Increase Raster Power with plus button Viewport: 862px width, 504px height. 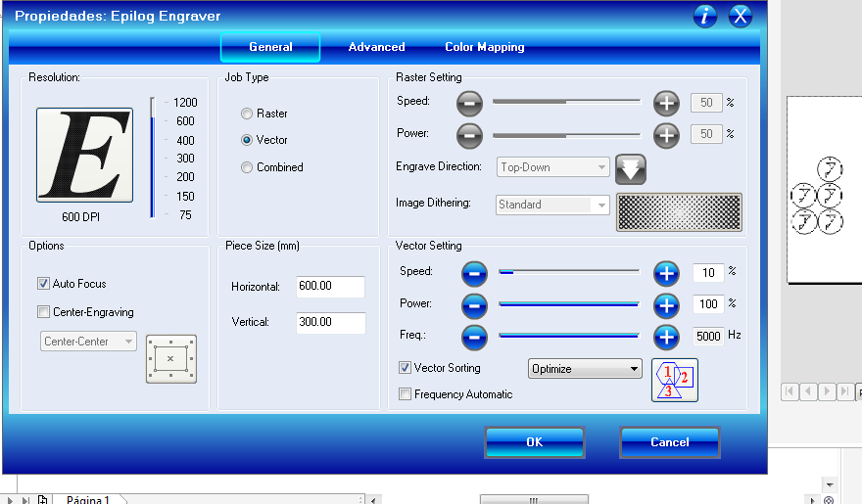coord(666,135)
